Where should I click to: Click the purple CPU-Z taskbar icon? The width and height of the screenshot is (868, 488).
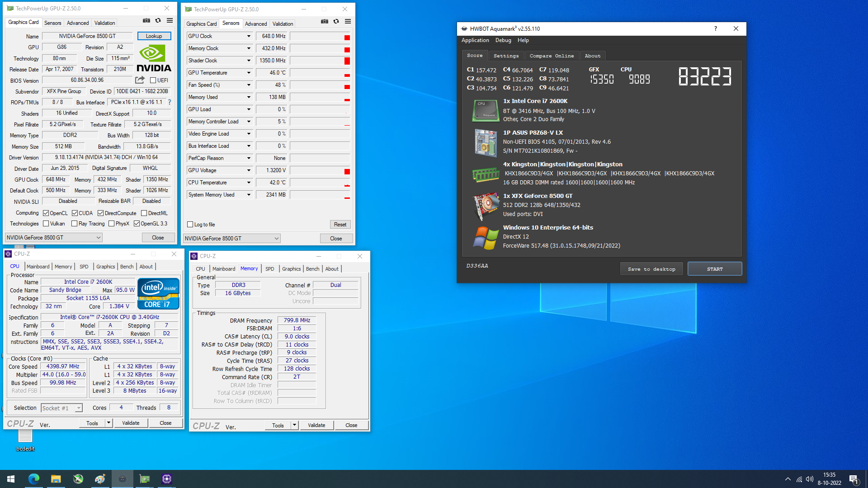tap(167, 479)
